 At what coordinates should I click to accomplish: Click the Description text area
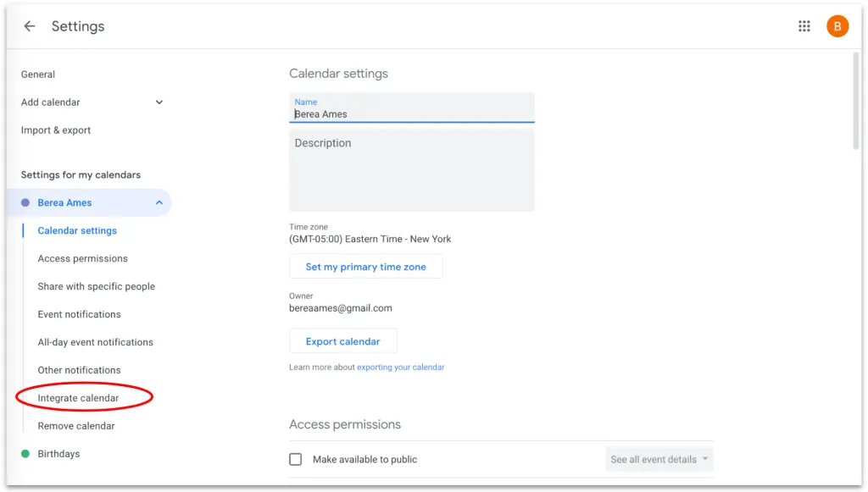click(x=412, y=170)
